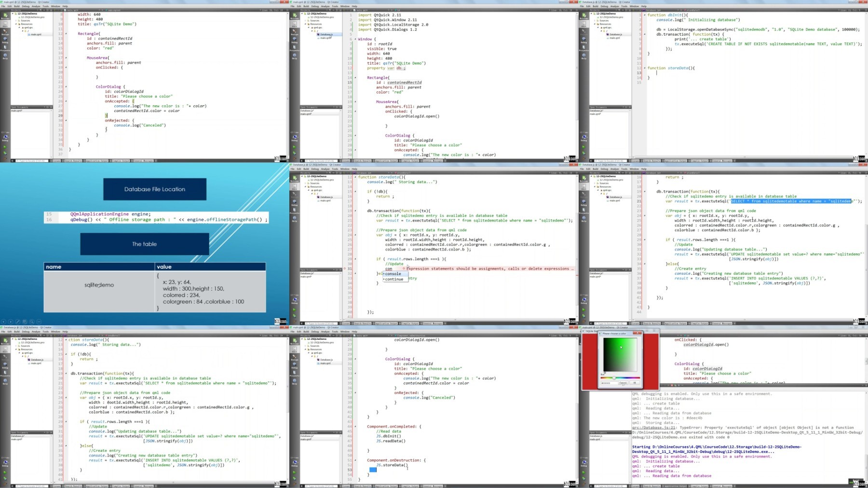
Task: Click the green Run button in the dbInit Database.js window
Action: pos(584,147)
